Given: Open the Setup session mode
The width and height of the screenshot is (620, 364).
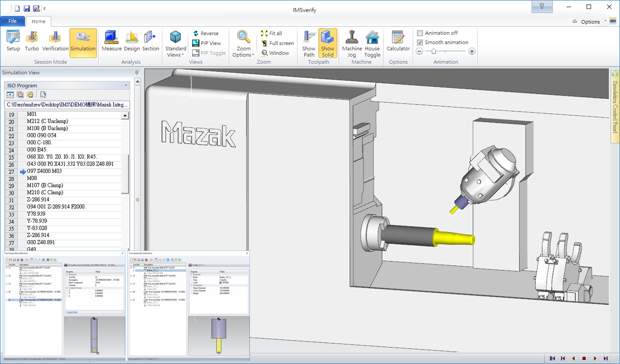Looking at the screenshot, I should pyautogui.click(x=13, y=41).
